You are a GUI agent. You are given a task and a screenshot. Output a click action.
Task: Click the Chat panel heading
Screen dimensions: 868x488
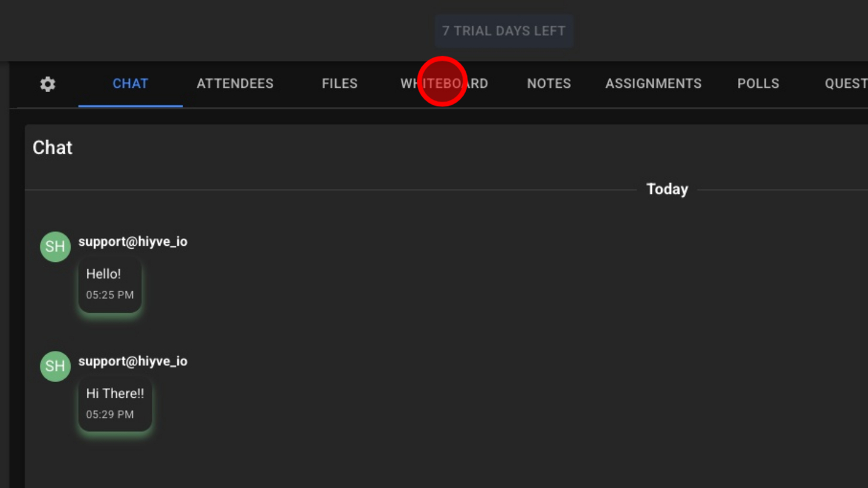coord(53,148)
